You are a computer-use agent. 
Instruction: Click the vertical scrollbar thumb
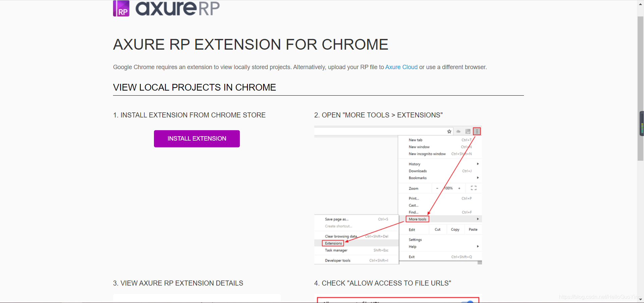coord(641,123)
